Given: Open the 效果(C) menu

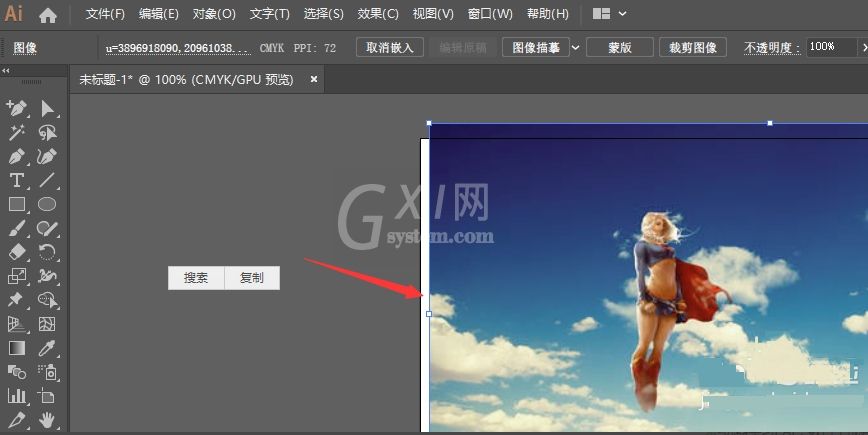Looking at the screenshot, I should click(x=378, y=14).
